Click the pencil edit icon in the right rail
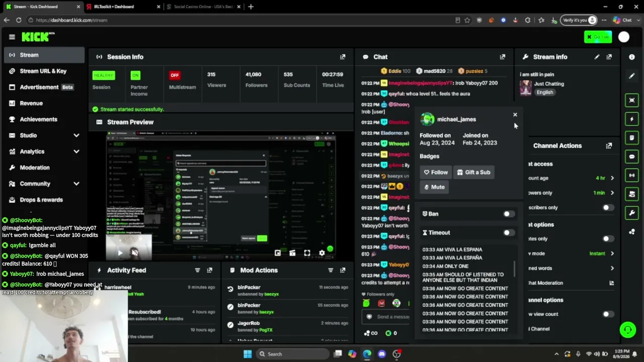The image size is (644, 362). coord(632,76)
